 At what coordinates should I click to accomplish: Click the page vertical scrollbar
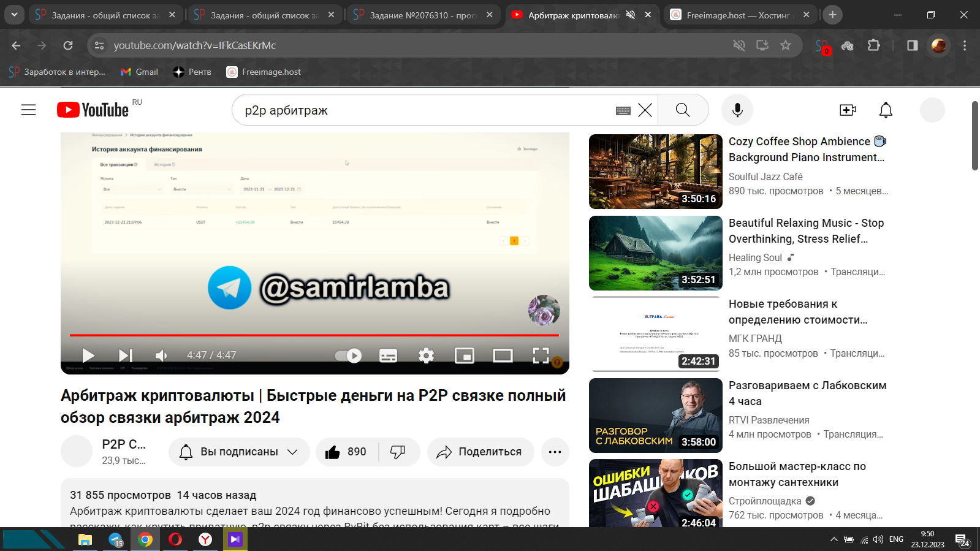point(975,136)
